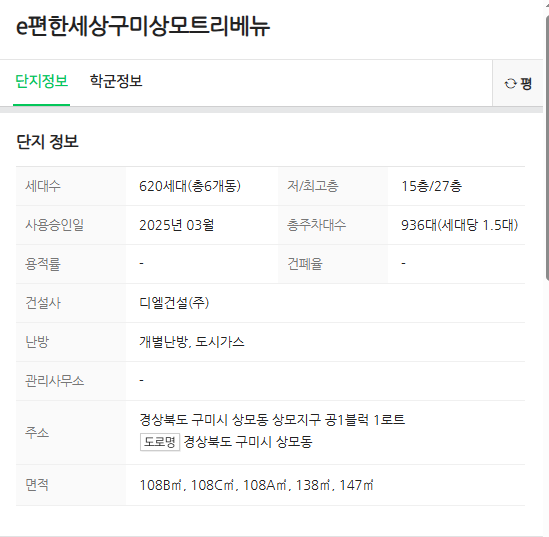The image size is (549, 537).
Task: Click the address 경상북도 구미시 상모동 상모지구 공1블럭 1로트
Action: (272, 419)
